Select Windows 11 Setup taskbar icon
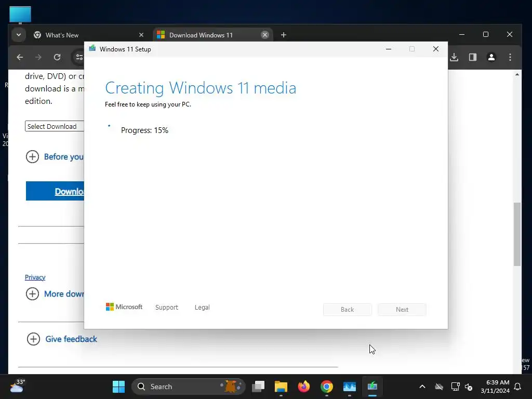The image size is (532, 399). (372, 387)
